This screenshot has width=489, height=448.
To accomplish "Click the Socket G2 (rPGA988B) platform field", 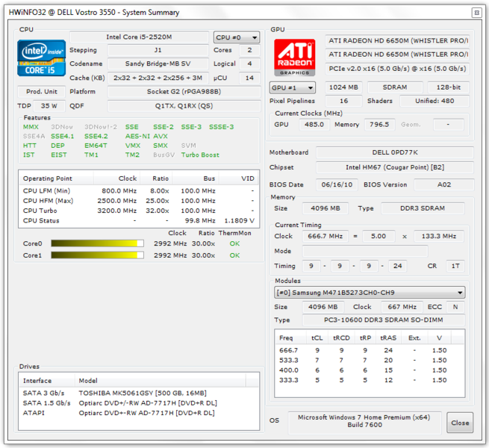I will coord(184,92).
